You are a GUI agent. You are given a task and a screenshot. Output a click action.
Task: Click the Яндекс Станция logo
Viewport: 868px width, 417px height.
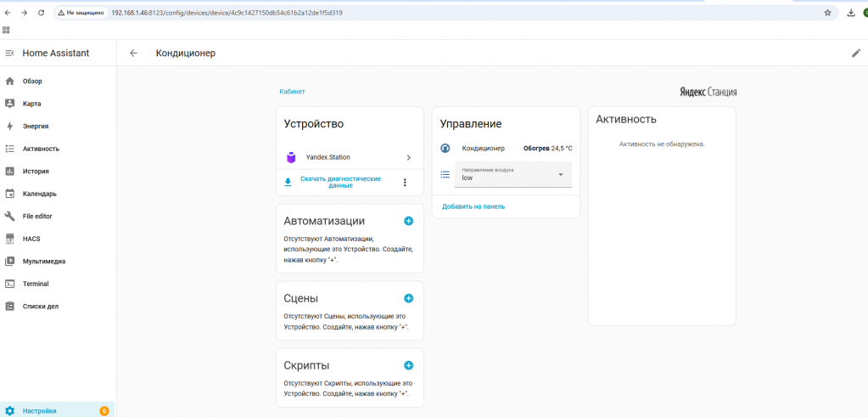tap(708, 93)
